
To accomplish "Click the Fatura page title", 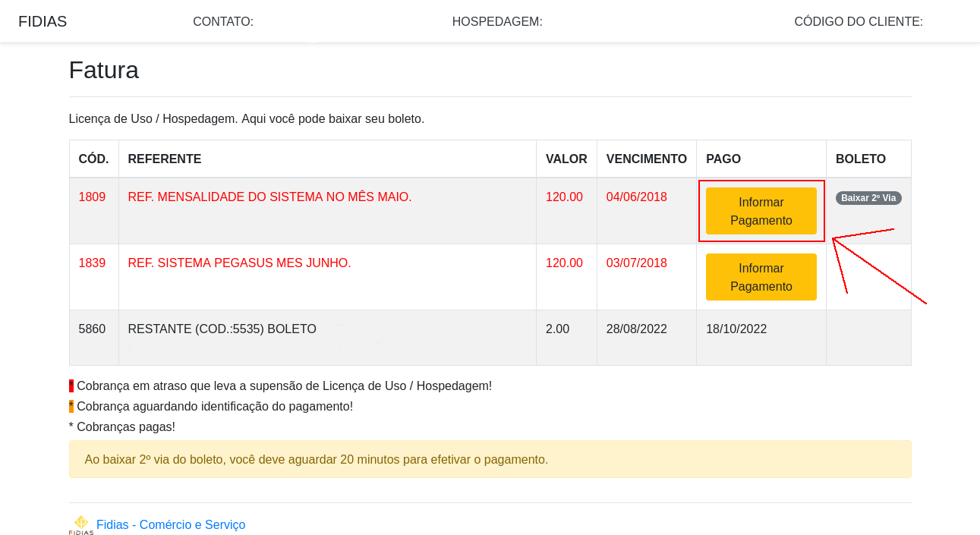I will (104, 70).
